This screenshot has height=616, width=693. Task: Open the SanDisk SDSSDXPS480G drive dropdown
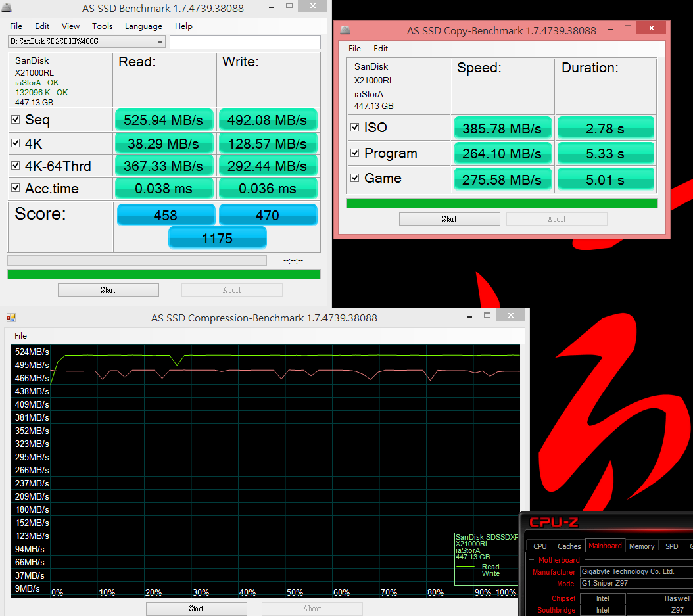(87, 41)
